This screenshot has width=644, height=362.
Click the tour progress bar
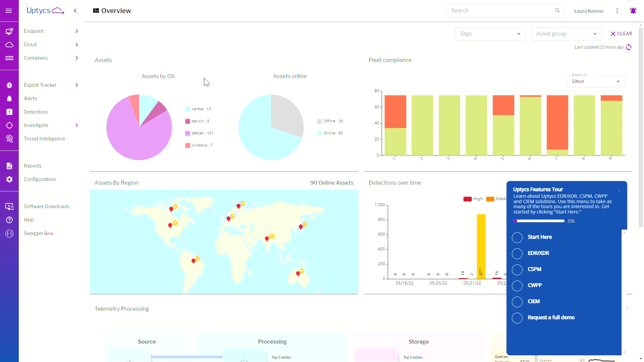click(539, 221)
